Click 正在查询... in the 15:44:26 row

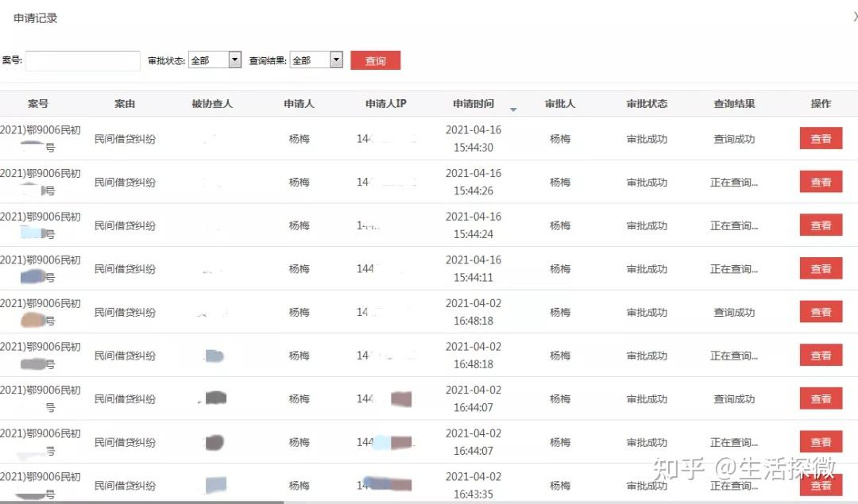734,182
